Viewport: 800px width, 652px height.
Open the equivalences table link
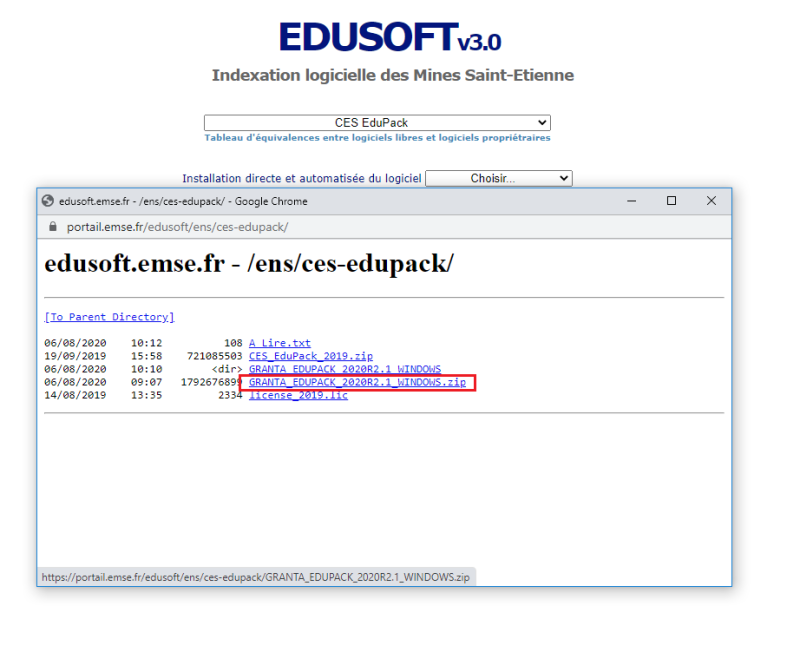(378, 138)
